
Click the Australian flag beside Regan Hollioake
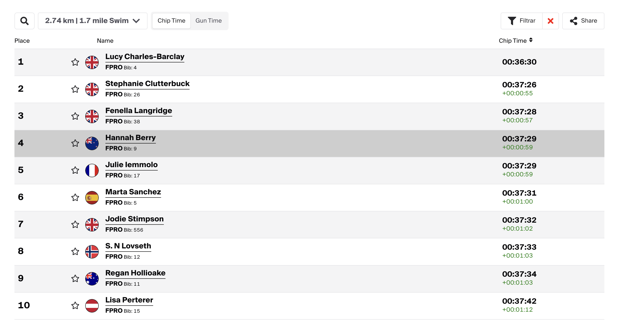click(x=92, y=279)
